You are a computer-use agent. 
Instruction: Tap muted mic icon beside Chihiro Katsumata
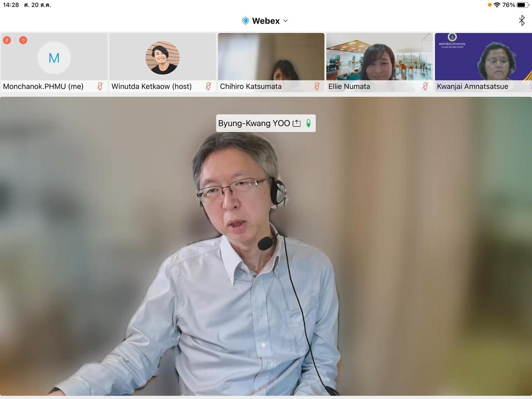[x=317, y=86]
